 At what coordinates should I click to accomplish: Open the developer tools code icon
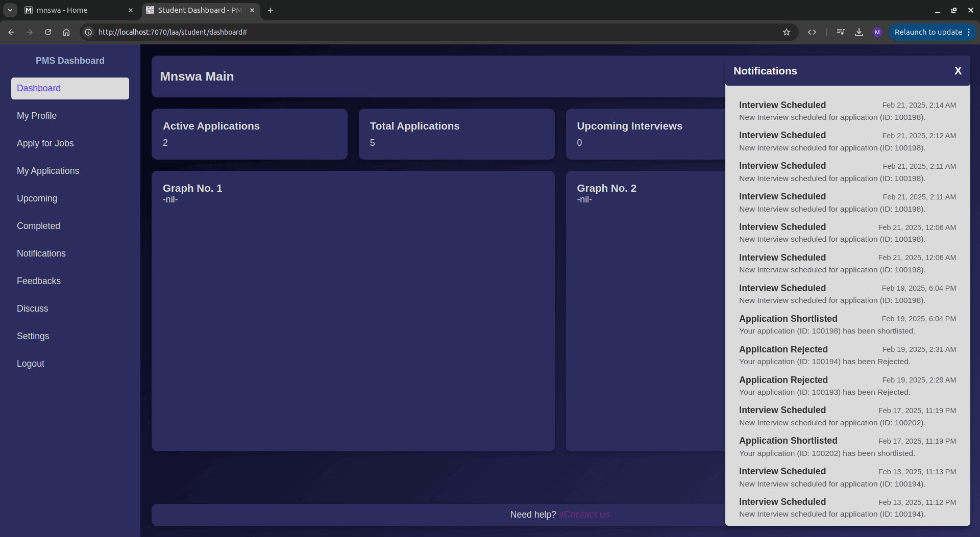pyautogui.click(x=812, y=32)
